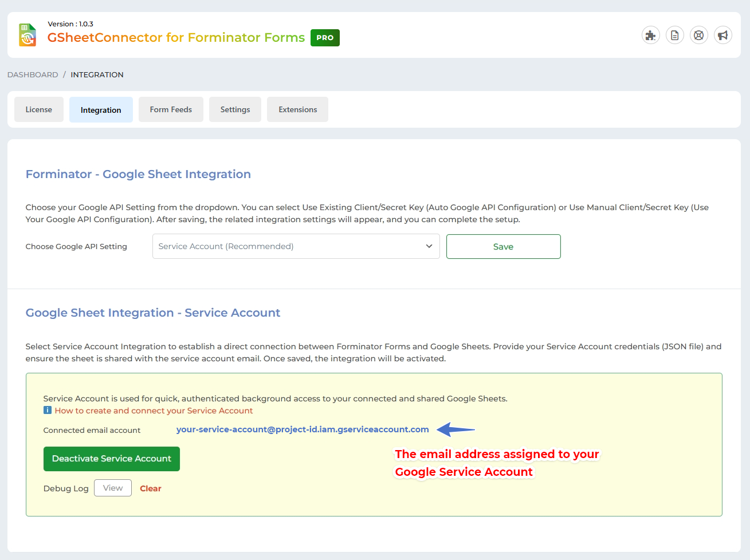
Task: Open the documentation page icon
Action: pos(674,36)
